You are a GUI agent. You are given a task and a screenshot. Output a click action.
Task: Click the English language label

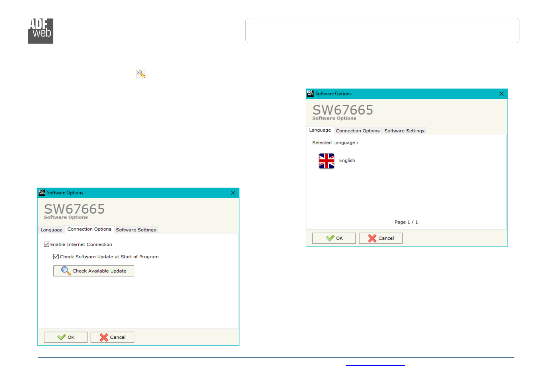(347, 160)
